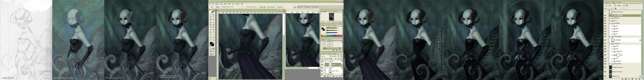The height and width of the screenshot is (80, 644).
Task: Select the Crop tool in the toolbox
Action: coord(211,19)
